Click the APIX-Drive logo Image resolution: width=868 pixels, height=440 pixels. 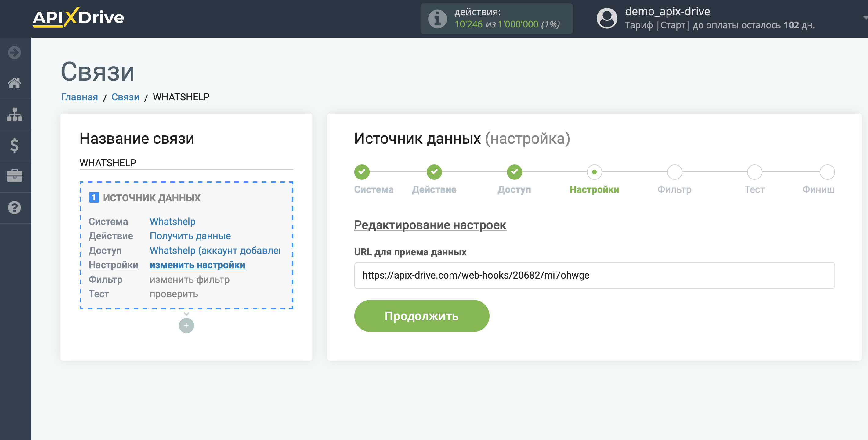tap(78, 17)
